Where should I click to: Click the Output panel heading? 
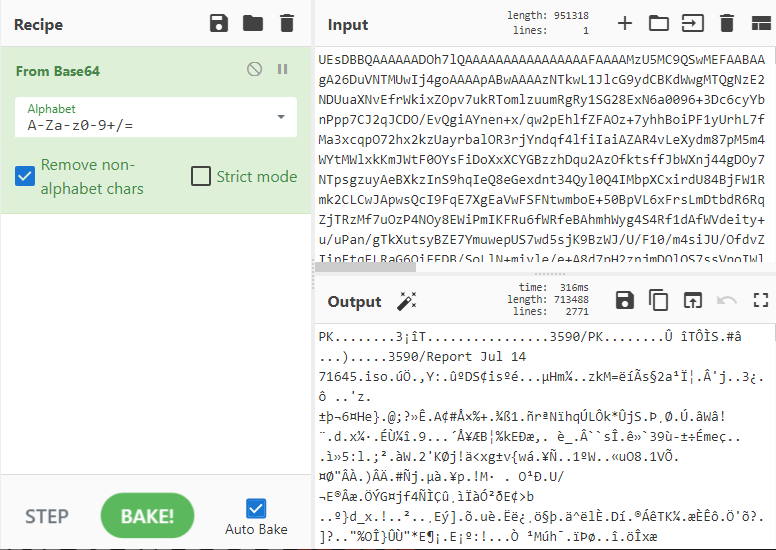(x=354, y=301)
